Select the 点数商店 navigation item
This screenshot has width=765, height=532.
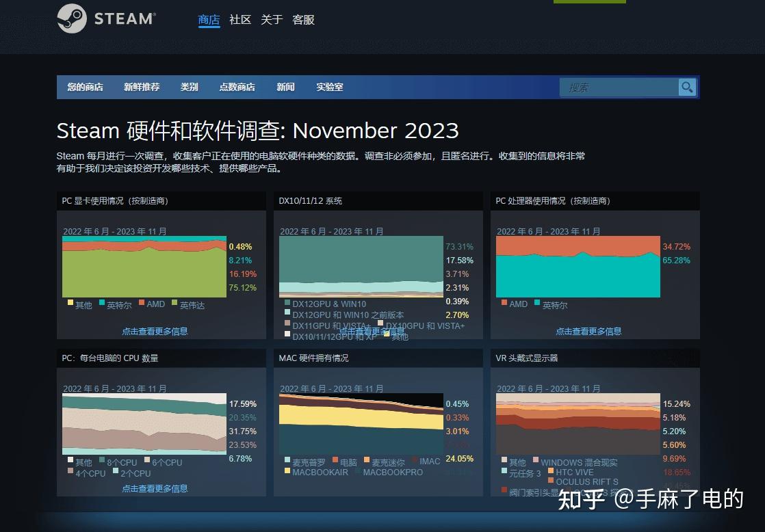click(x=237, y=87)
